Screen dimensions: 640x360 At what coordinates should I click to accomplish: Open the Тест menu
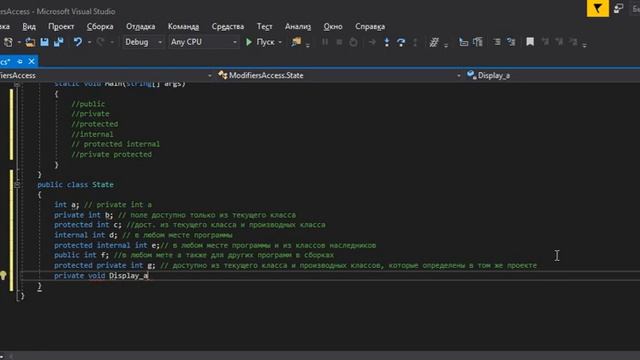(264, 27)
